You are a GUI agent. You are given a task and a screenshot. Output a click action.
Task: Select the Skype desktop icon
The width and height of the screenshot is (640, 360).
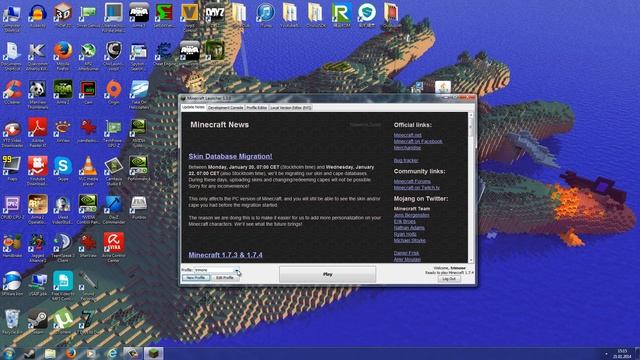63,169
